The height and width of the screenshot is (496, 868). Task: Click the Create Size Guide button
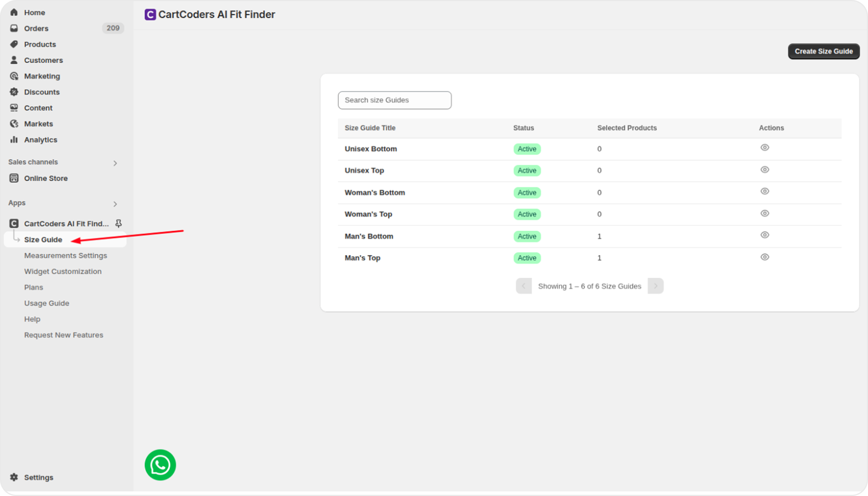(823, 51)
